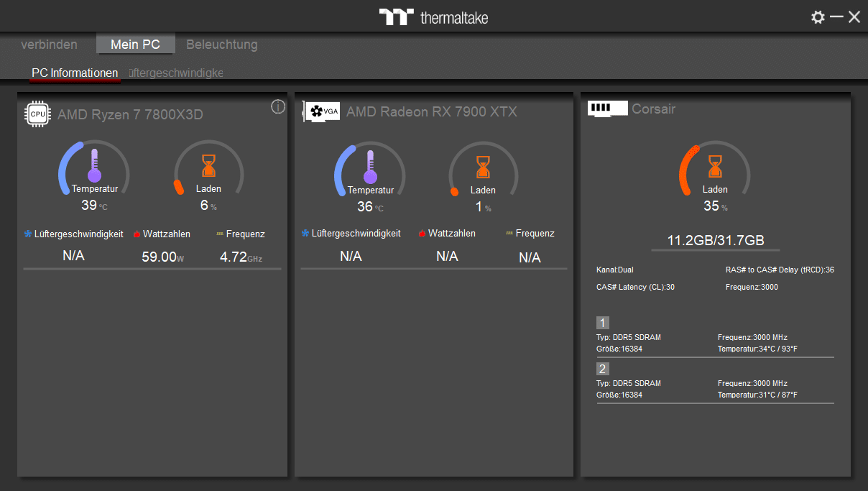Open settings via the gear icon
Viewport: 868px width, 491px height.
point(818,17)
